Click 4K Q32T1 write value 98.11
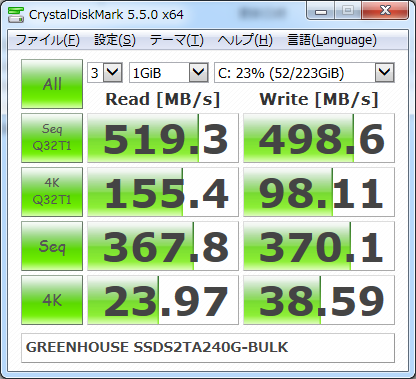 pyautogui.click(x=319, y=192)
